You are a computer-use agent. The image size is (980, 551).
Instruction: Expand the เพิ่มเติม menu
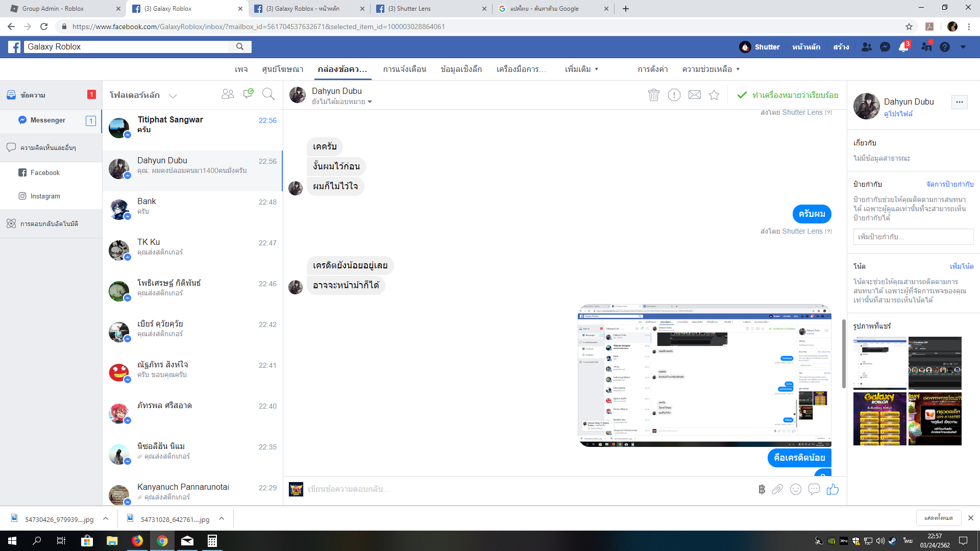tap(581, 69)
